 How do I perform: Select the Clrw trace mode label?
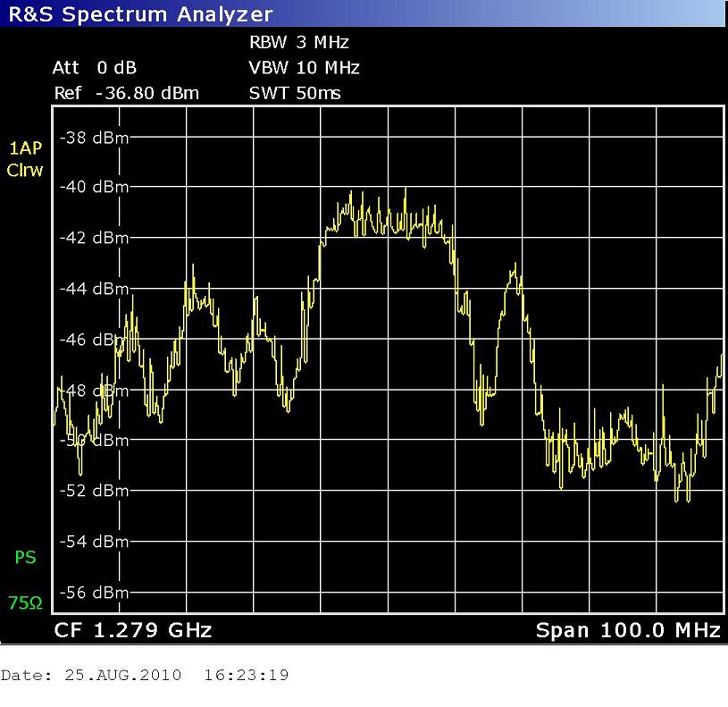click(x=24, y=170)
